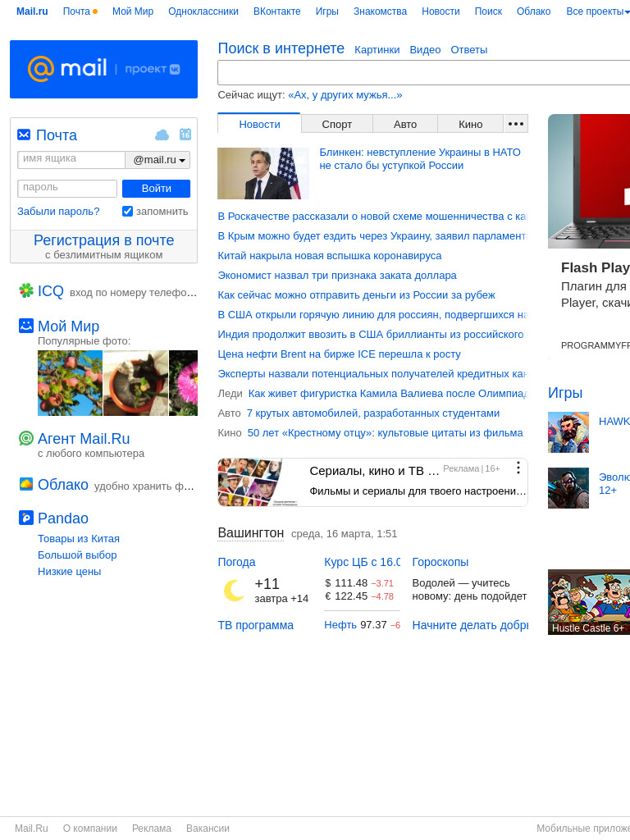Expand more news tabs with the three dots
The image size is (630, 840).
tap(516, 124)
